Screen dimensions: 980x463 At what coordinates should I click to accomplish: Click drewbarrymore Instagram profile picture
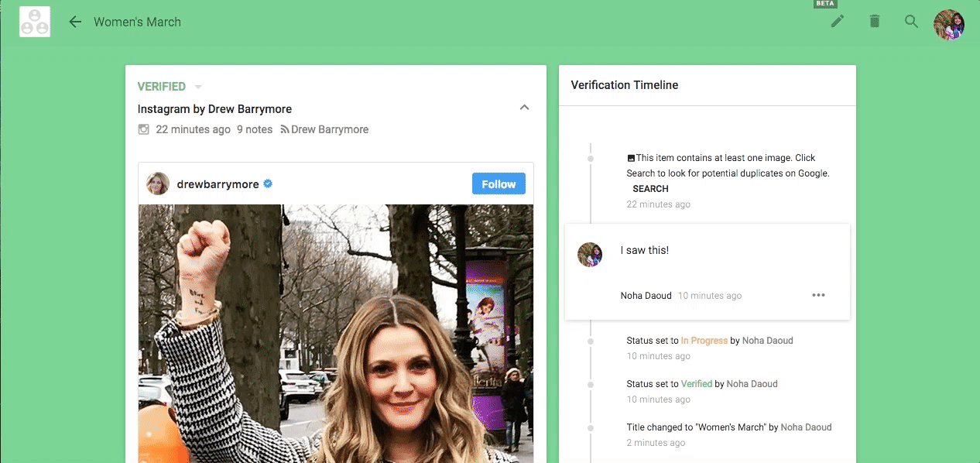click(158, 183)
